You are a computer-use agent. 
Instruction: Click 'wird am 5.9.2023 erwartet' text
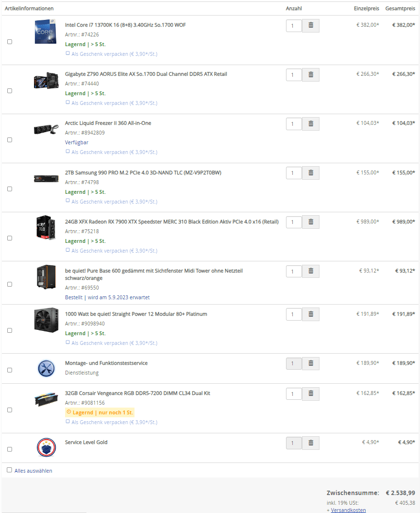(119, 297)
